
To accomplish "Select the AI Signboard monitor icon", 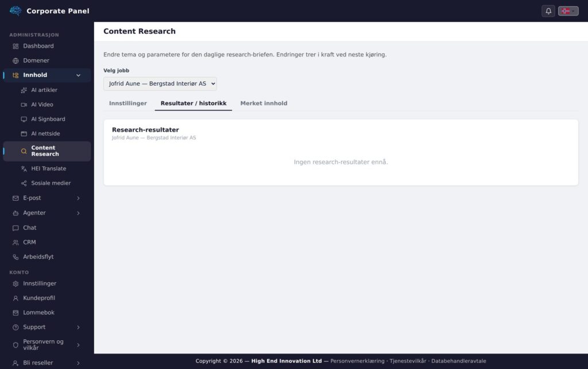I will point(24,120).
